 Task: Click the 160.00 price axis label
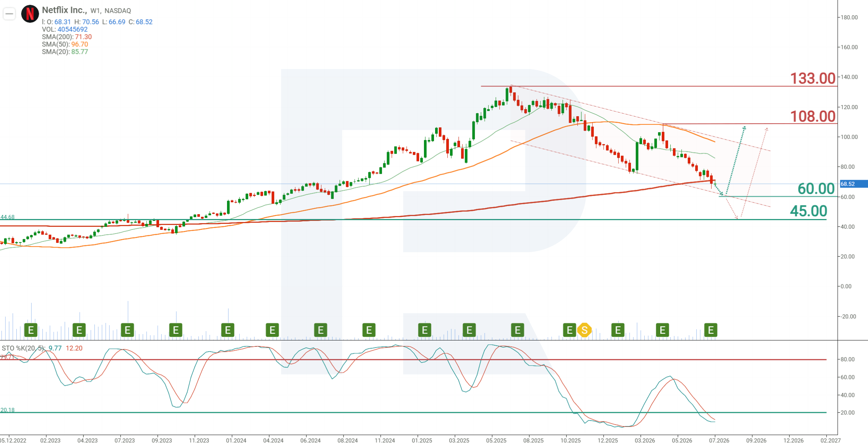(x=849, y=47)
